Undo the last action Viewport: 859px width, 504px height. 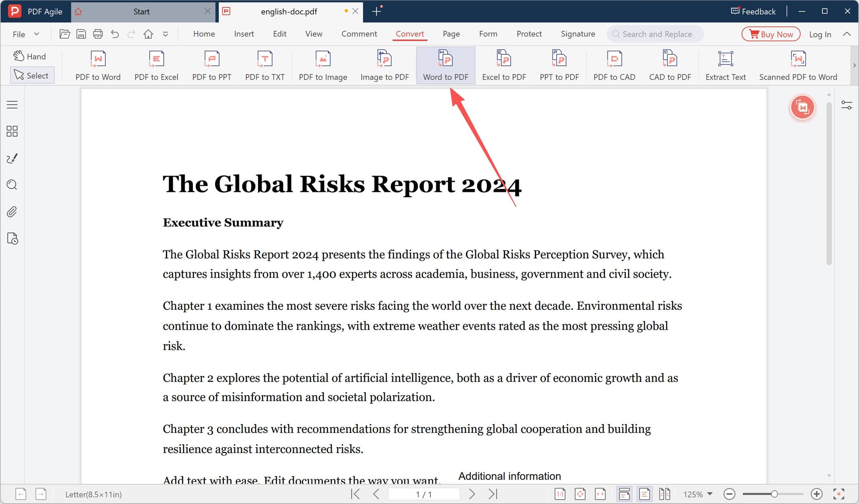click(x=115, y=34)
